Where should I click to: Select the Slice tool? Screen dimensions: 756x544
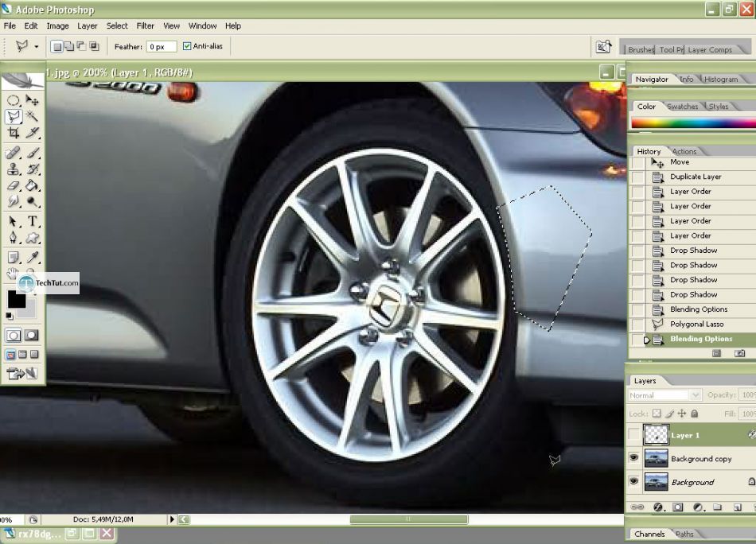pos(33,133)
